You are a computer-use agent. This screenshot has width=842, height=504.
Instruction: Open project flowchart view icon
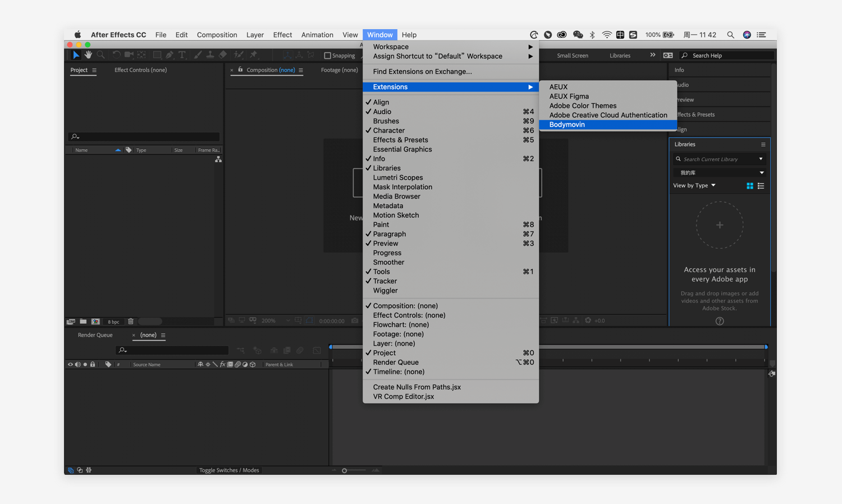[218, 160]
